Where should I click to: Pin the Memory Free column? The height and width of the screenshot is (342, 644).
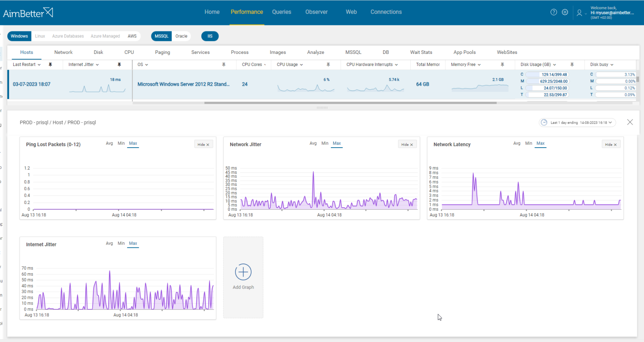point(502,64)
